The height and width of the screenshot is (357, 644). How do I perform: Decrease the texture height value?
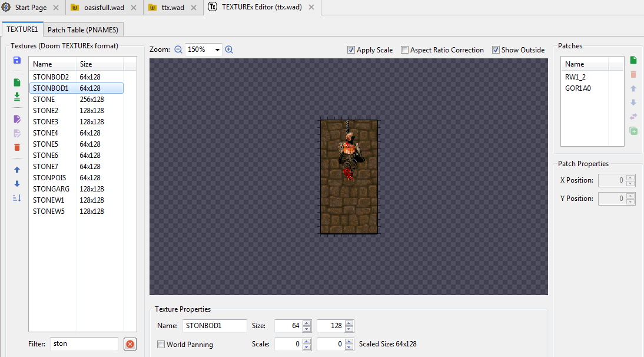click(x=348, y=329)
